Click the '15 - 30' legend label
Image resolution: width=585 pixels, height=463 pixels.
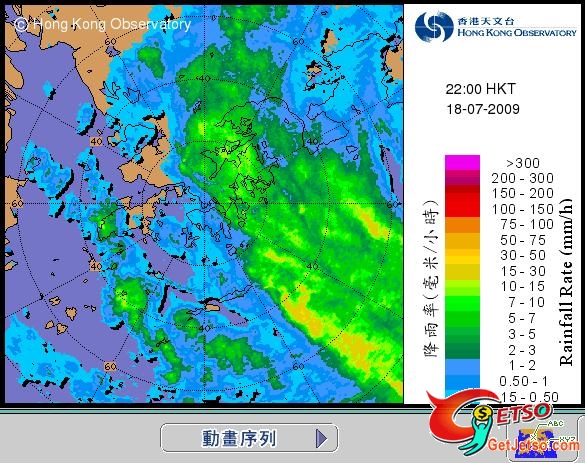point(523,271)
